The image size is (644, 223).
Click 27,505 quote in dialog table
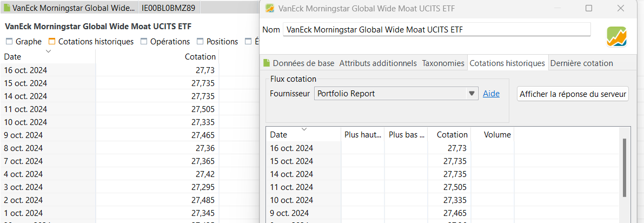point(455,187)
